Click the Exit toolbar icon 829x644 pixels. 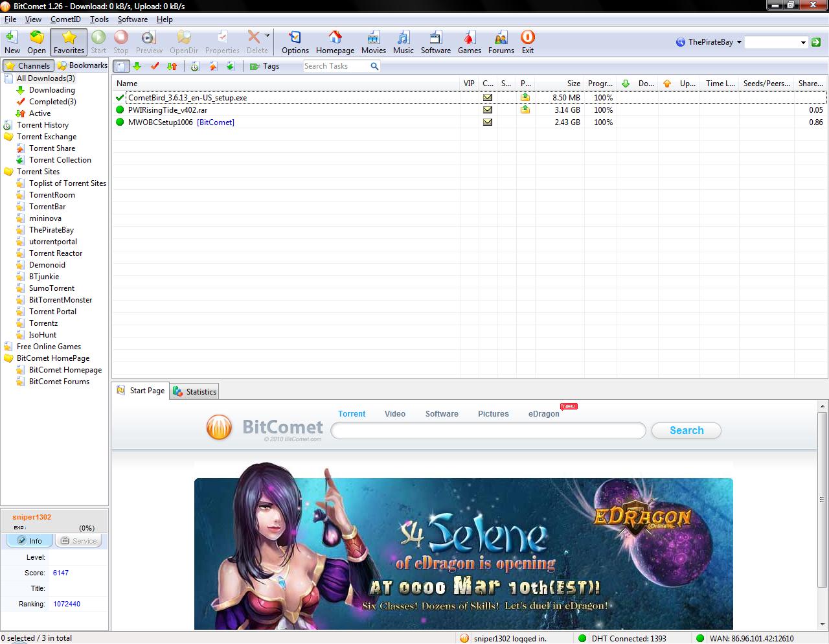click(527, 42)
